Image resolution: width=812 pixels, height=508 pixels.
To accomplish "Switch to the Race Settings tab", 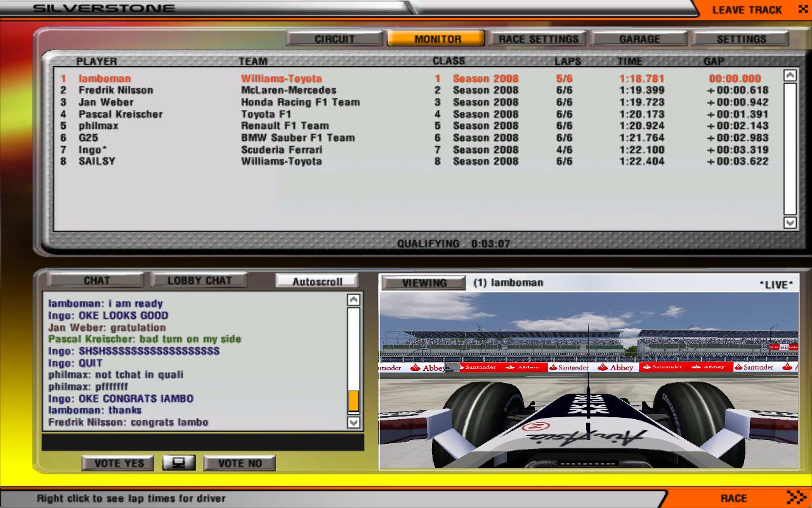I will point(538,39).
